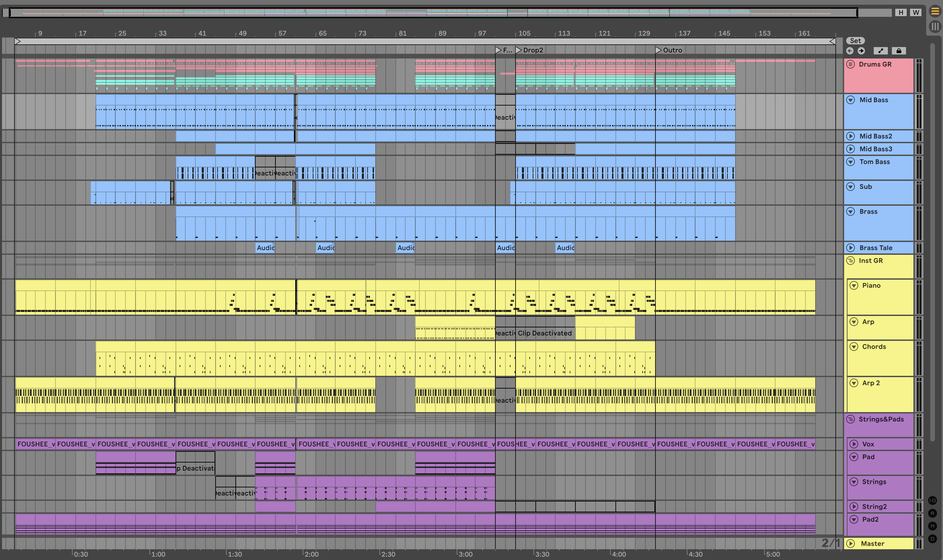This screenshot has width=943, height=560.
Task: Jump to the previous locator
Action: click(x=850, y=50)
